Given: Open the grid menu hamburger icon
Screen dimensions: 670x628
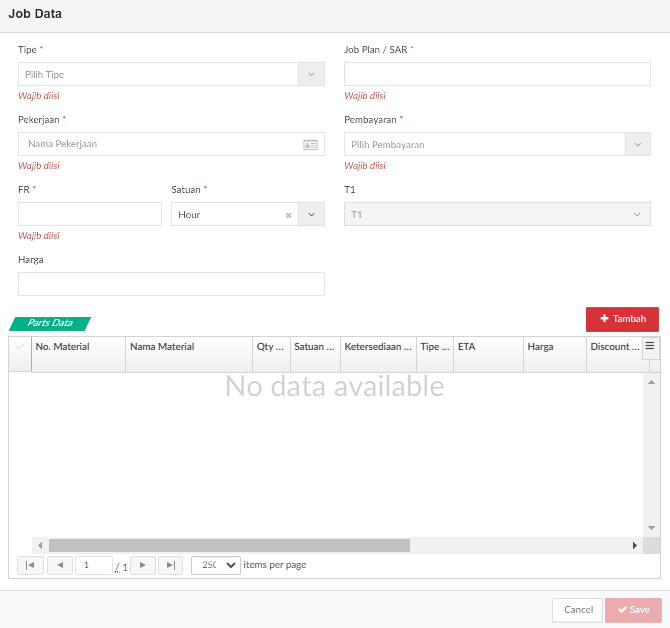Looking at the screenshot, I should [x=650, y=346].
